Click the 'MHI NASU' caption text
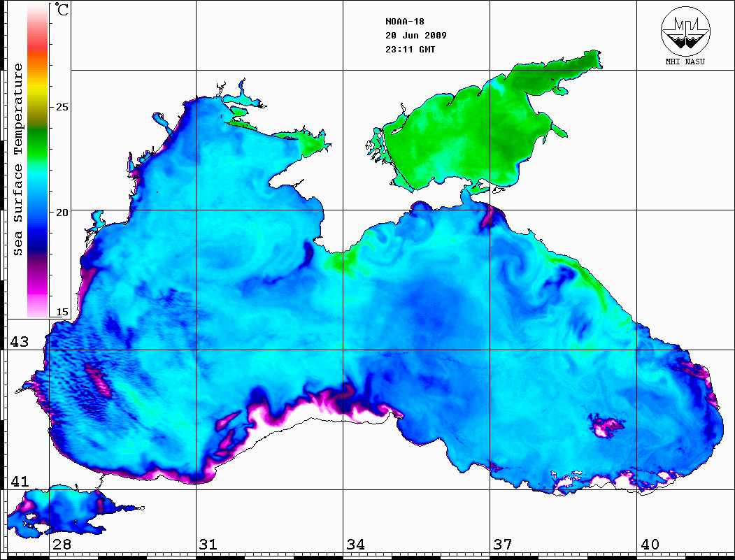 tap(685, 62)
